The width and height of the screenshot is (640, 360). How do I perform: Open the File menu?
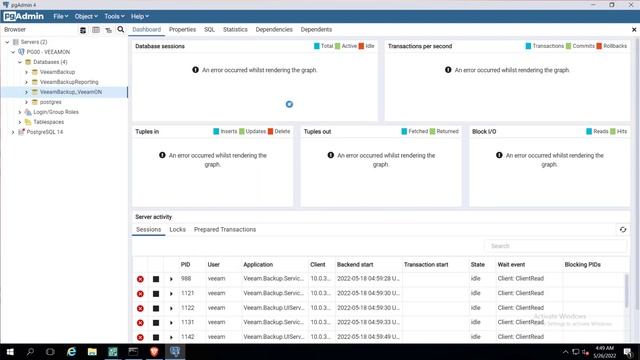pos(61,16)
